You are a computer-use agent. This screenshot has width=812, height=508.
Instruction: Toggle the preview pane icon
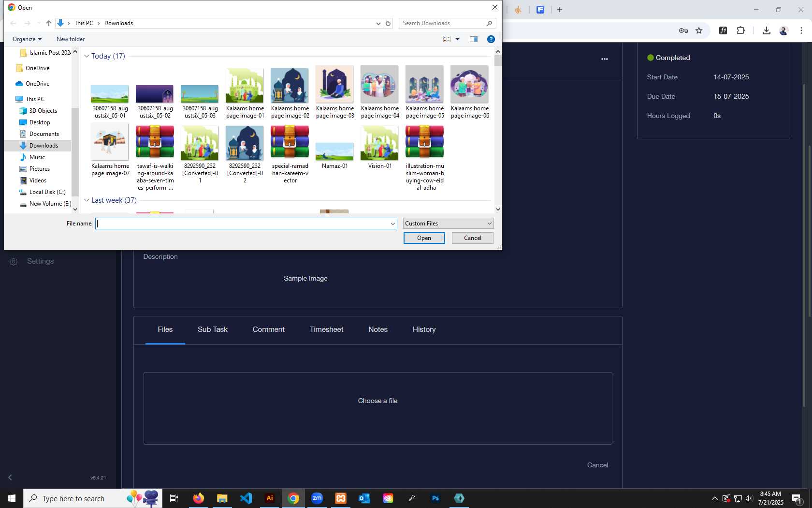tap(474, 39)
